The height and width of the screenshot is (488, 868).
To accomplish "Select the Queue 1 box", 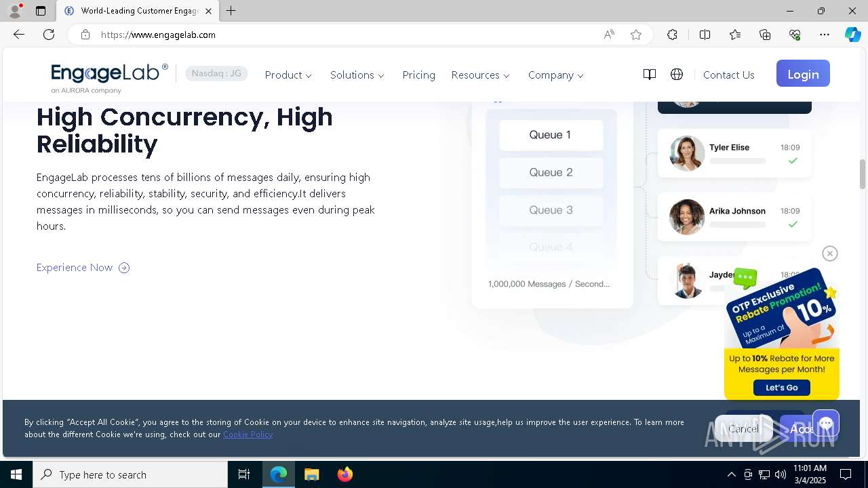I will pyautogui.click(x=551, y=135).
